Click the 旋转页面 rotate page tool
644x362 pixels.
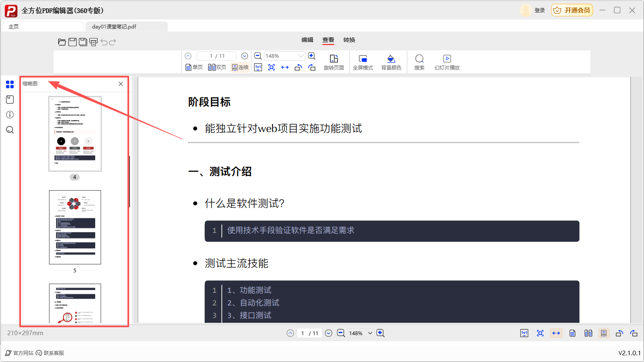334,62
